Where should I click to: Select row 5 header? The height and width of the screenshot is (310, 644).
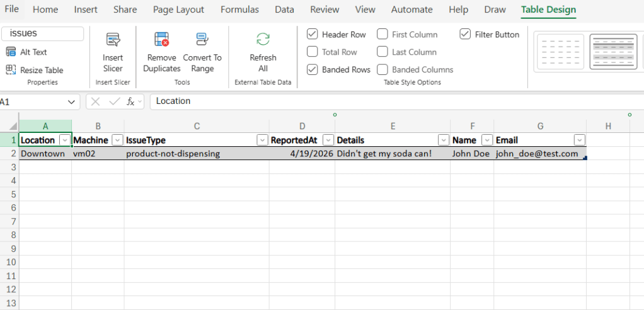click(x=9, y=194)
